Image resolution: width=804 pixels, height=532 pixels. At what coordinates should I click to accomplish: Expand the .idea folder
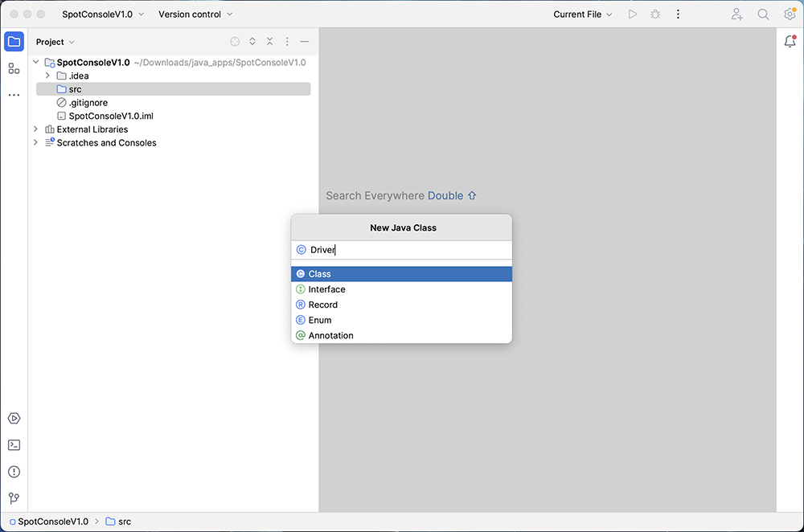click(47, 76)
